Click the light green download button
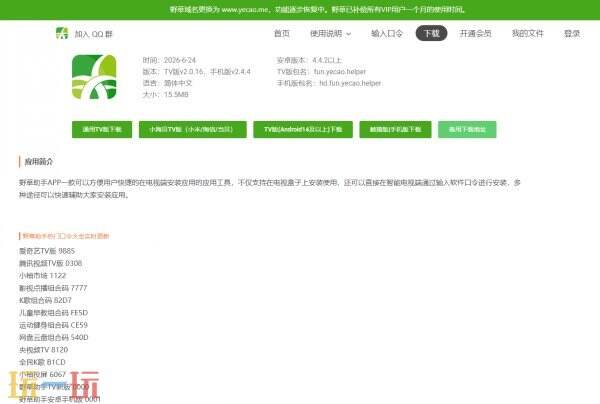Screen dimensions: 600x404 [467, 129]
